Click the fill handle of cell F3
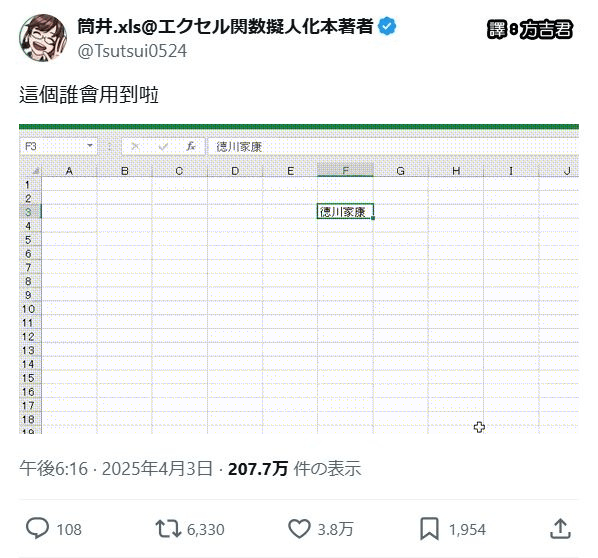598x558 pixels. click(x=373, y=218)
